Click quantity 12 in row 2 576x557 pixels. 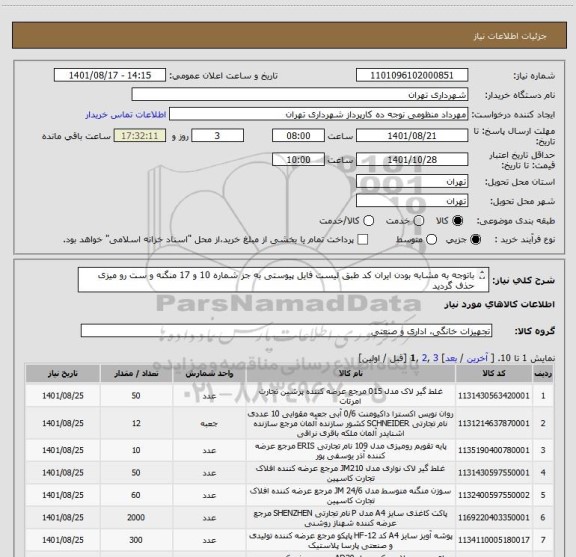pos(136,423)
